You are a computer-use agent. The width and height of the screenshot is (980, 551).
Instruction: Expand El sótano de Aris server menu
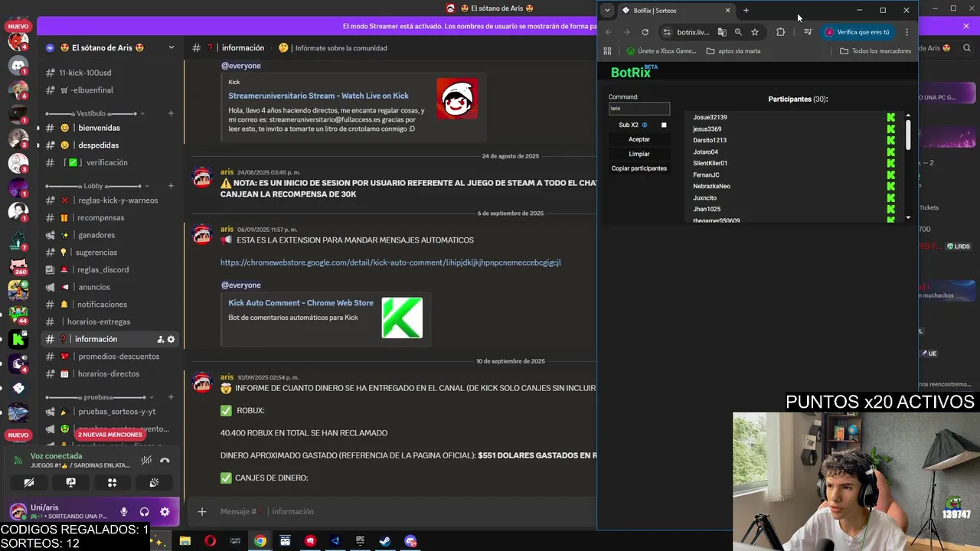[171, 47]
